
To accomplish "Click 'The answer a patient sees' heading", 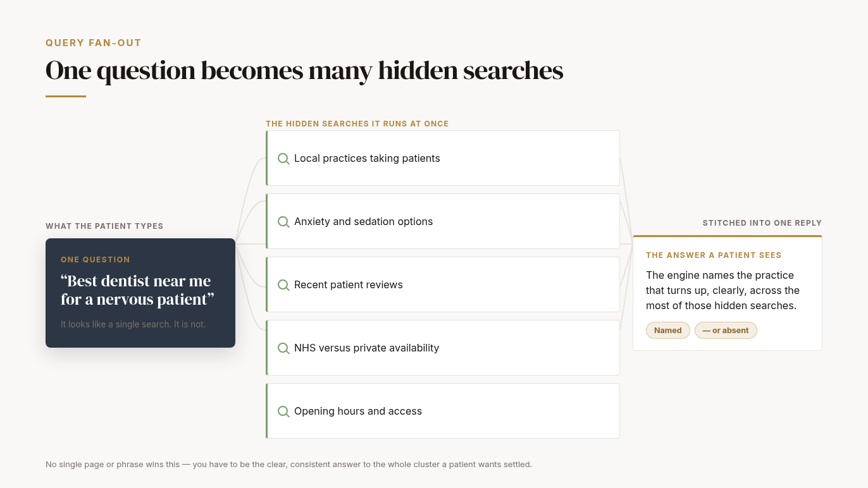I will coord(714,255).
